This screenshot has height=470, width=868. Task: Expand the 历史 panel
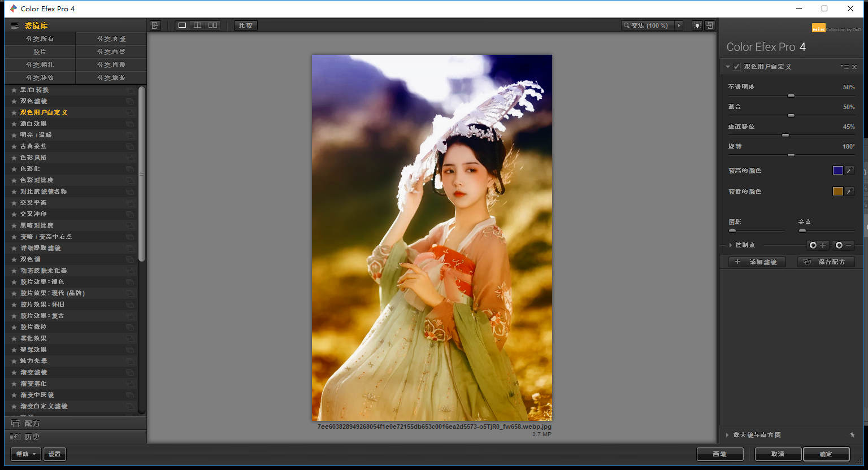[75, 437]
